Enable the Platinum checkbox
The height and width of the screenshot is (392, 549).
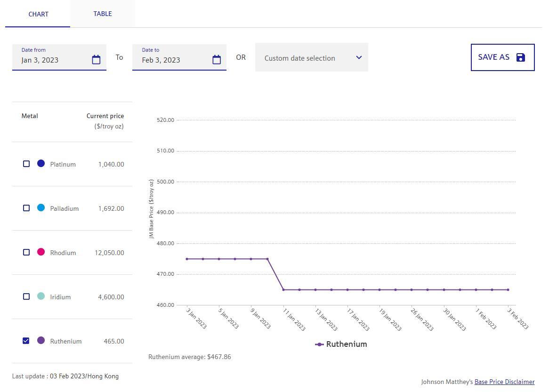[26, 164]
